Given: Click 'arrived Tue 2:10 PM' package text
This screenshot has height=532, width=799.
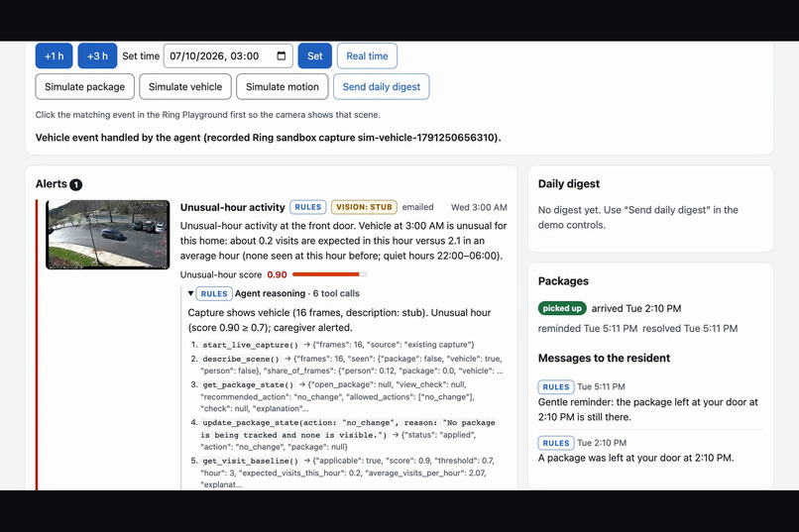Looking at the screenshot, I should coord(636,308).
